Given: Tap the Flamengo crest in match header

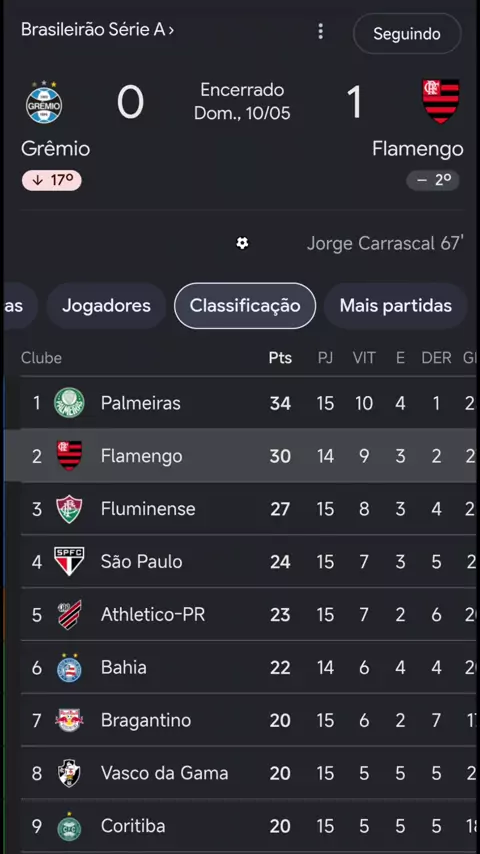Looking at the screenshot, I should tap(441, 101).
